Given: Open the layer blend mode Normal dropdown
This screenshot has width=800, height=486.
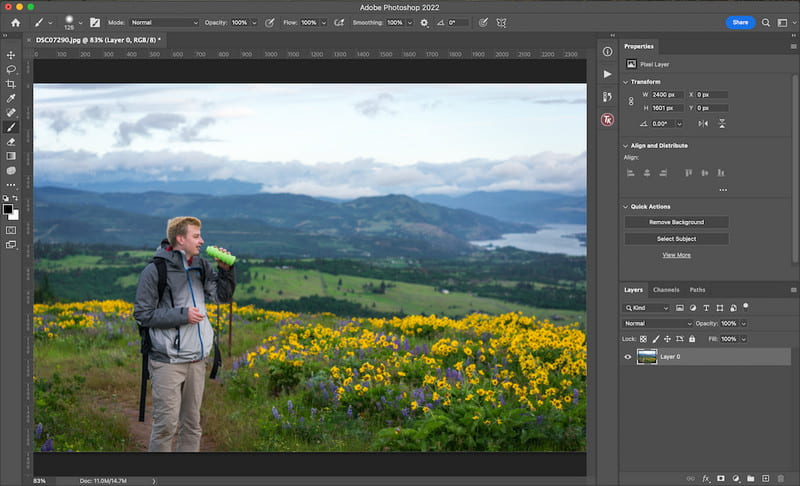Looking at the screenshot, I should (658, 323).
